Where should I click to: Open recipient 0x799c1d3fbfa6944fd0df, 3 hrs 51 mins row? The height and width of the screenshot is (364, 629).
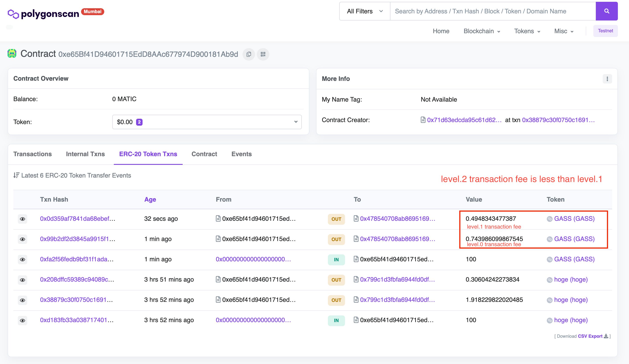[397, 279]
